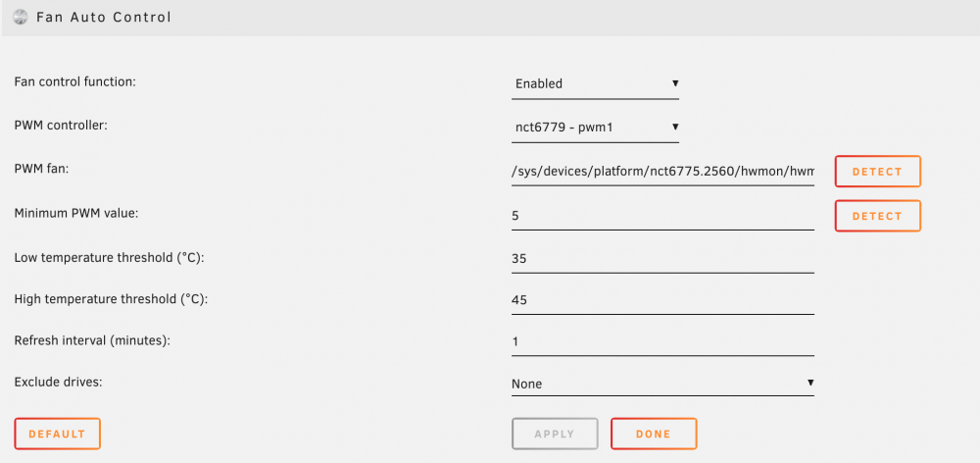The height and width of the screenshot is (463, 980).
Task: Click the PWM fan path field
Action: click(x=662, y=172)
